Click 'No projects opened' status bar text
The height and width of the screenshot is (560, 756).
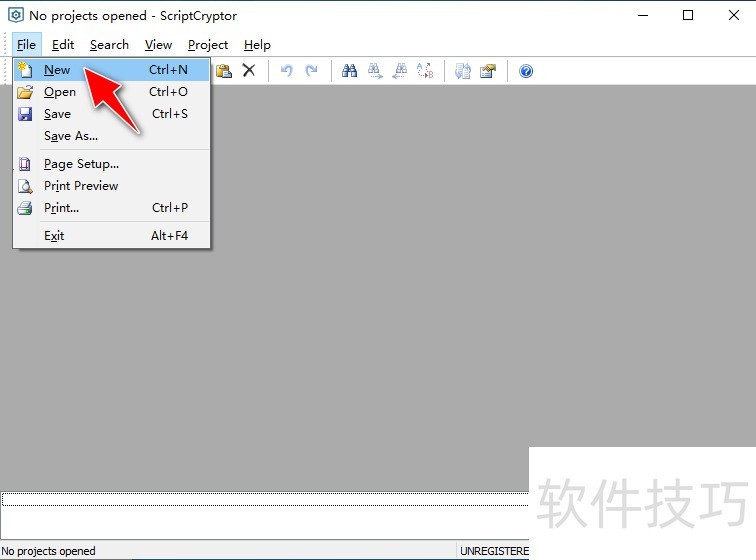click(x=48, y=551)
